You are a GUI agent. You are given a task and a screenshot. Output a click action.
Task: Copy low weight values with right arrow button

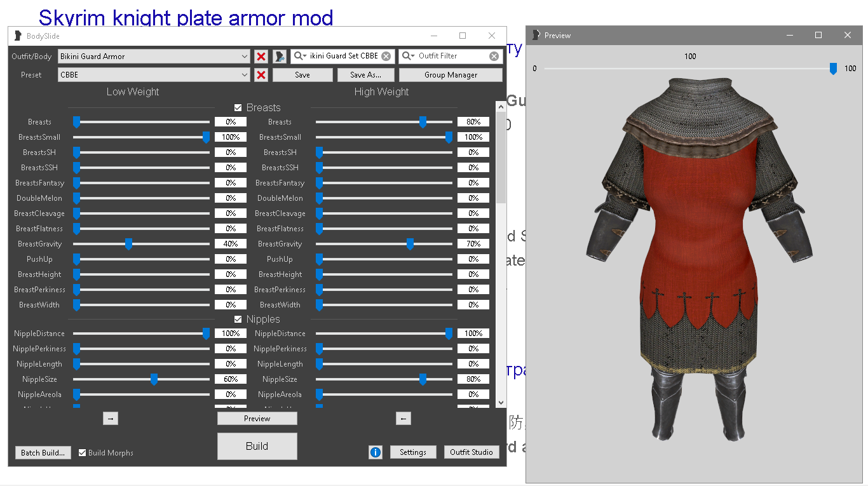point(111,418)
